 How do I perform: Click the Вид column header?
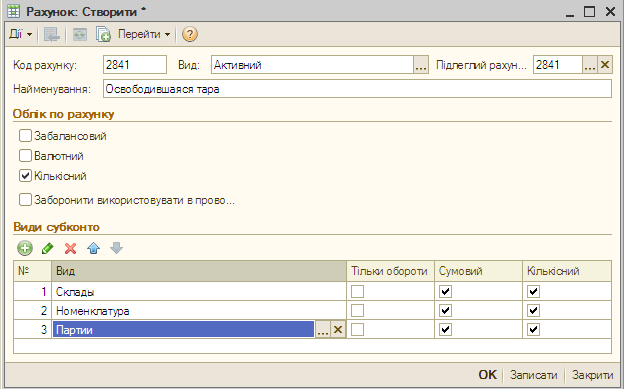pyautogui.click(x=199, y=271)
